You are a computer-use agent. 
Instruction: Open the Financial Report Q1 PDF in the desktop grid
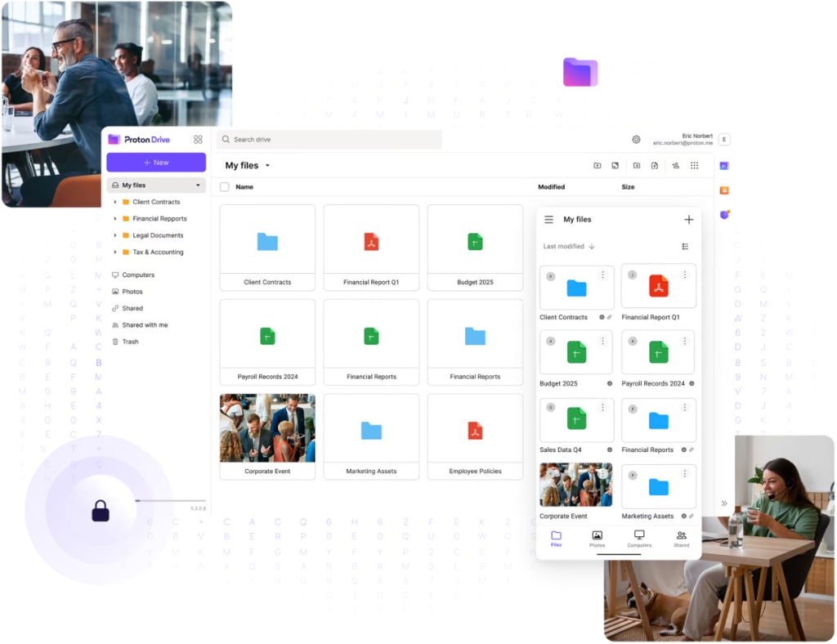pos(371,248)
